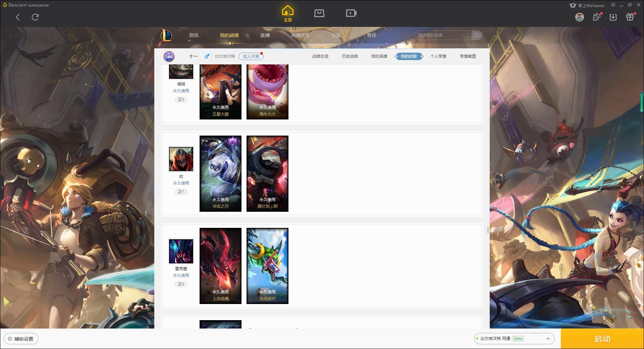Screen dimensions: 644x349
Task: Open the 历史战绩 sub-tab
Action: 350,56
